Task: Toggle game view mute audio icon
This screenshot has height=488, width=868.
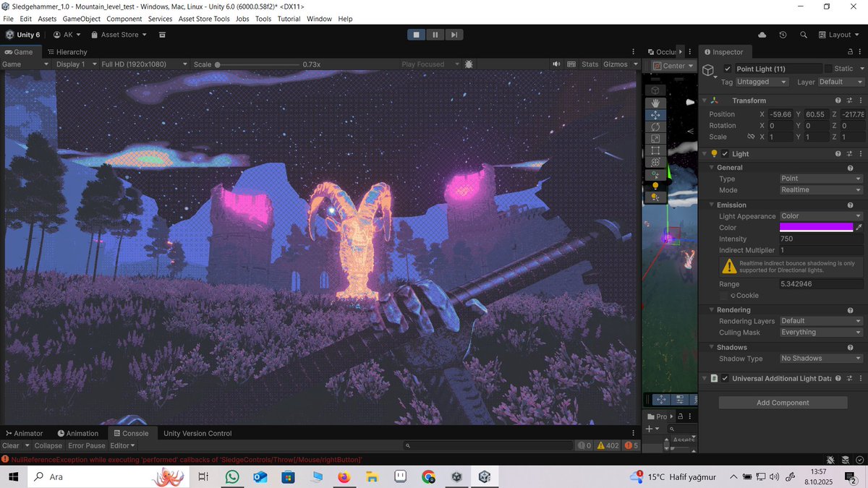Action: [x=556, y=64]
